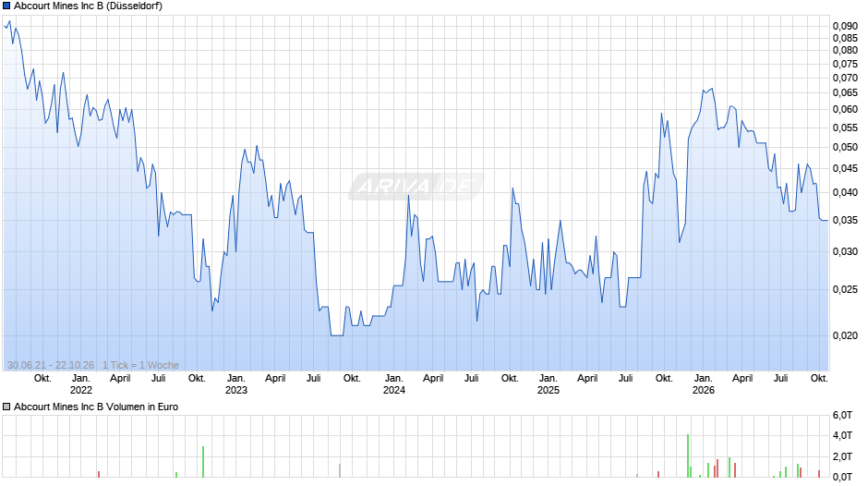The image size is (868, 486).
Task: Click the 0,060 price axis label
Action: 845,110
